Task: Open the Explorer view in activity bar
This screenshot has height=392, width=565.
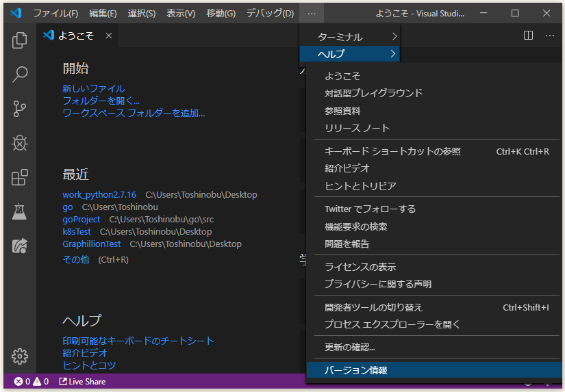Action: [19, 40]
